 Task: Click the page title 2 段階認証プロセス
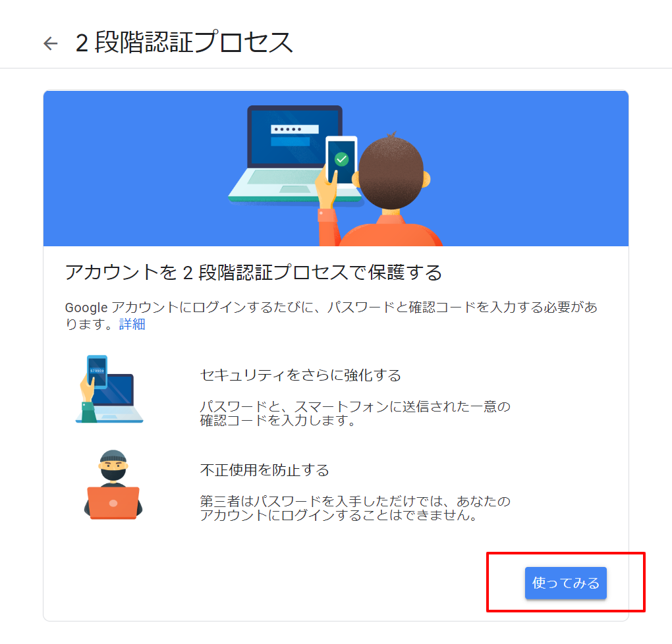point(184,42)
